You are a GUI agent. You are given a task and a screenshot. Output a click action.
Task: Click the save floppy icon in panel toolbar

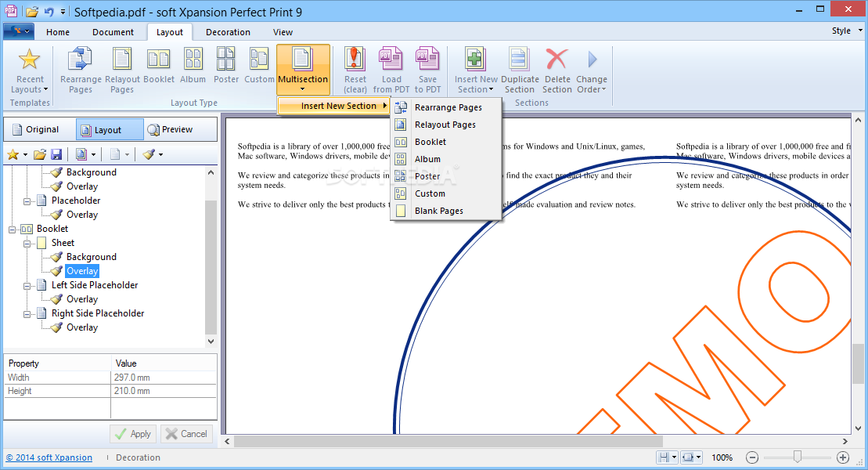[x=56, y=154]
